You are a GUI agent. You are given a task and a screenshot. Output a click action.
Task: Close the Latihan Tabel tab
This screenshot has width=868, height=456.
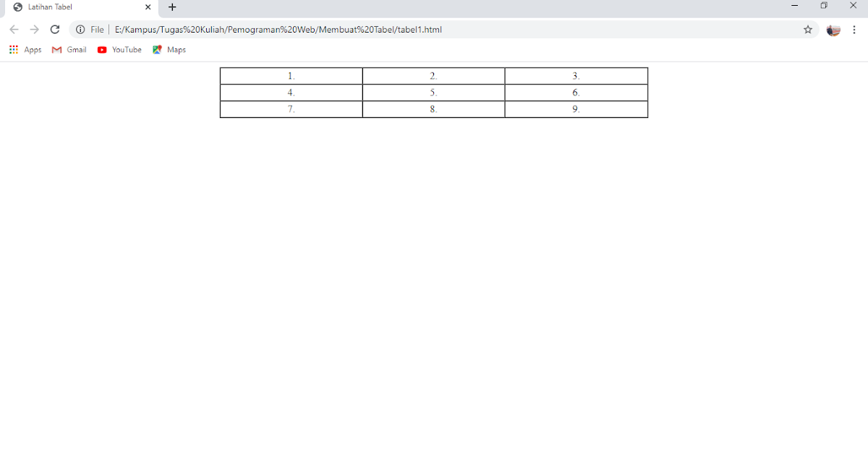pyautogui.click(x=148, y=7)
